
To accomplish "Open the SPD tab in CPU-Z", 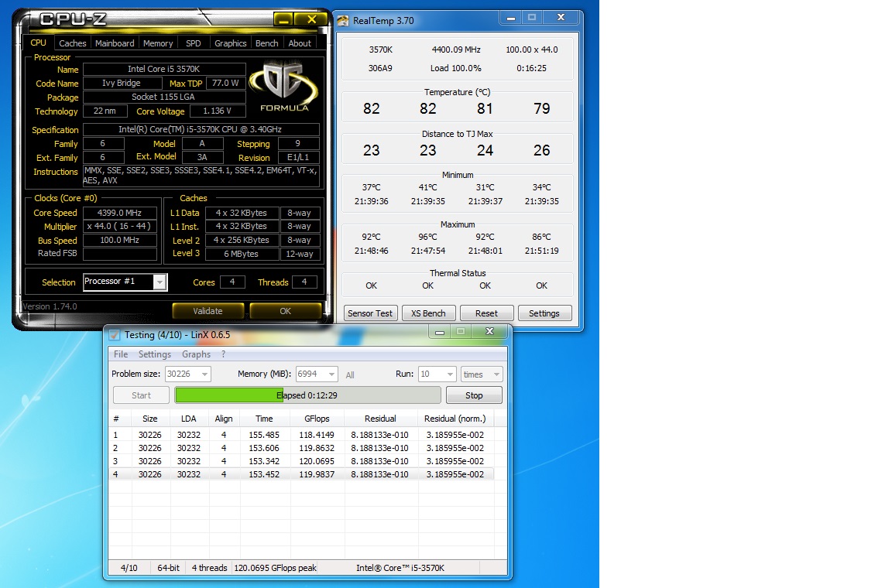I will (194, 43).
